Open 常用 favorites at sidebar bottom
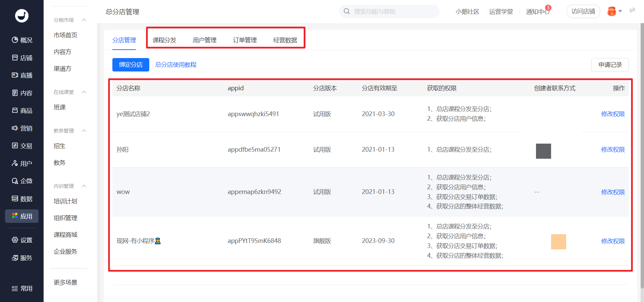Viewport: 644px width, 302px height. 22,289
